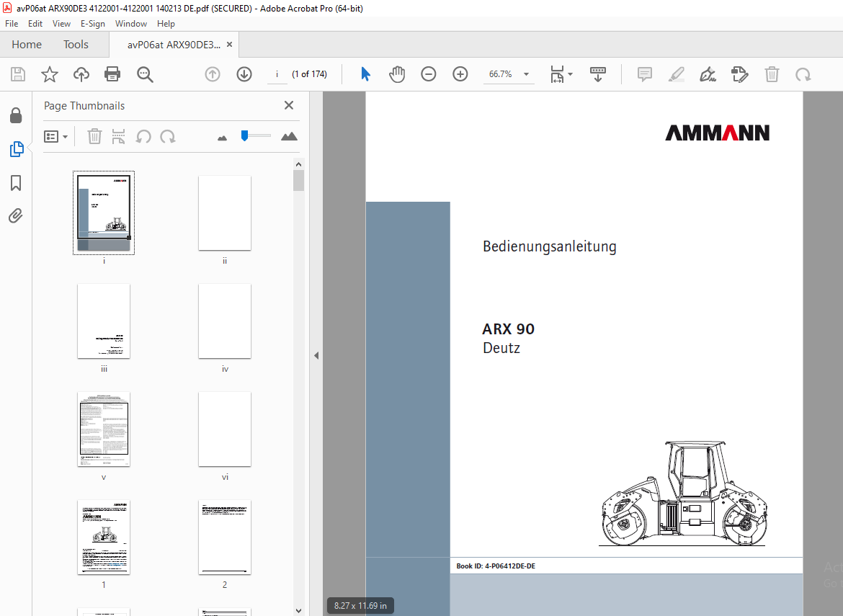Choose the selection arrow tool
843x616 pixels.
pyautogui.click(x=365, y=74)
